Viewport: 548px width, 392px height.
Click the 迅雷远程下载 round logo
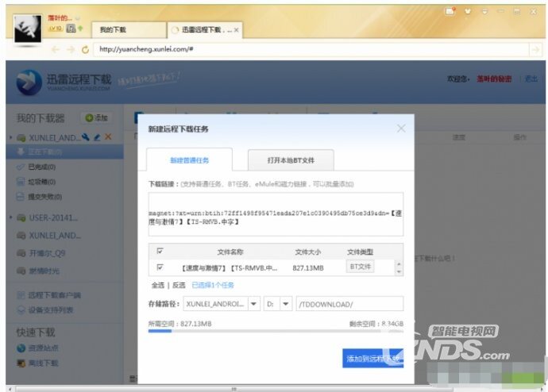coord(29,83)
